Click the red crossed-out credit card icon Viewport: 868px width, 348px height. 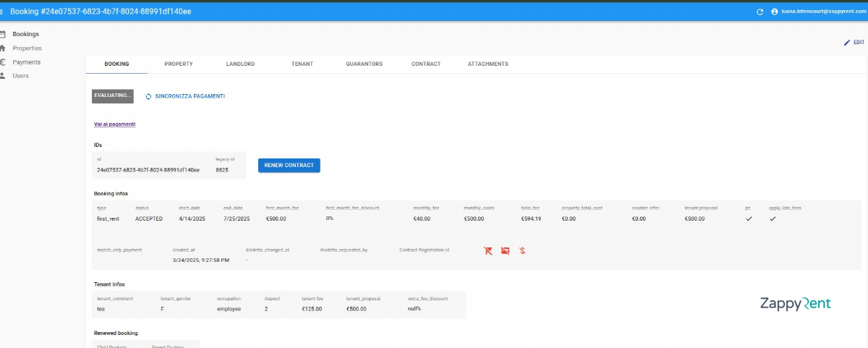[505, 251]
